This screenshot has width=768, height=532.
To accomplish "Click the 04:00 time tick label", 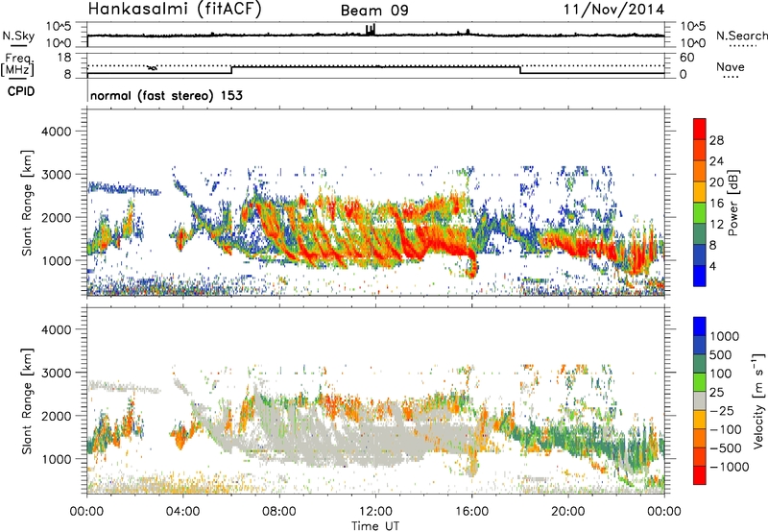I will point(182,512).
